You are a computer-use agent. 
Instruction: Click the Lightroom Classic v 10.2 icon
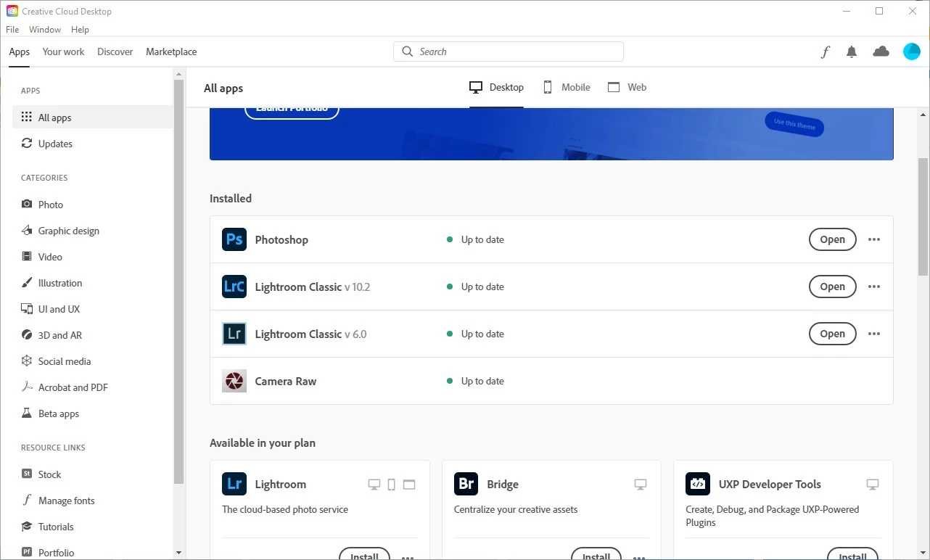coord(234,287)
